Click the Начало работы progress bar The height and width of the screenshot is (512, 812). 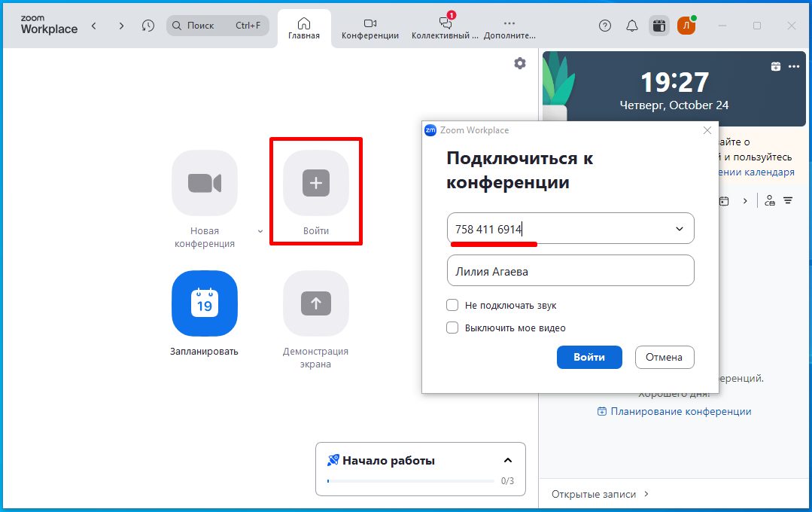click(411, 481)
